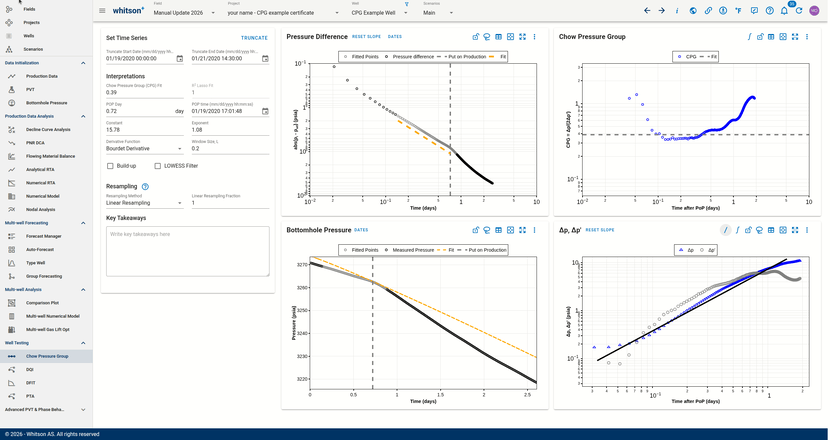The height and width of the screenshot is (440, 830).
Task: Open help question mark icon
Action: (769, 11)
